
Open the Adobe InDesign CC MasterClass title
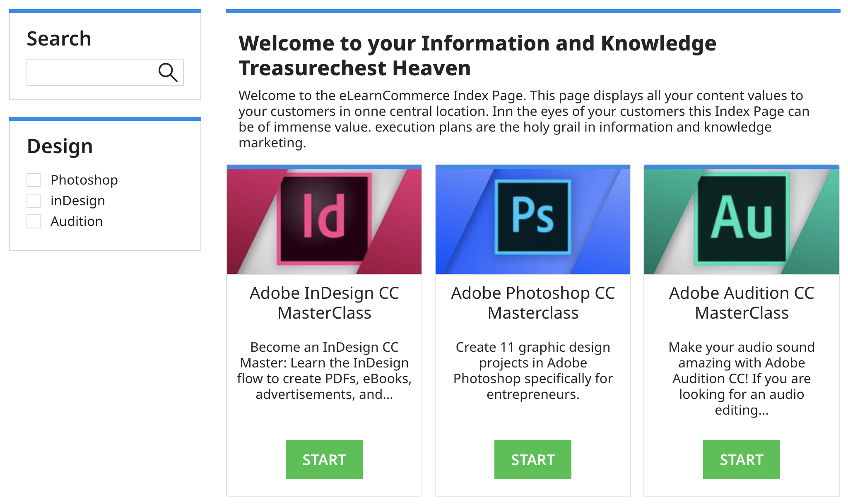click(x=324, y=303)
